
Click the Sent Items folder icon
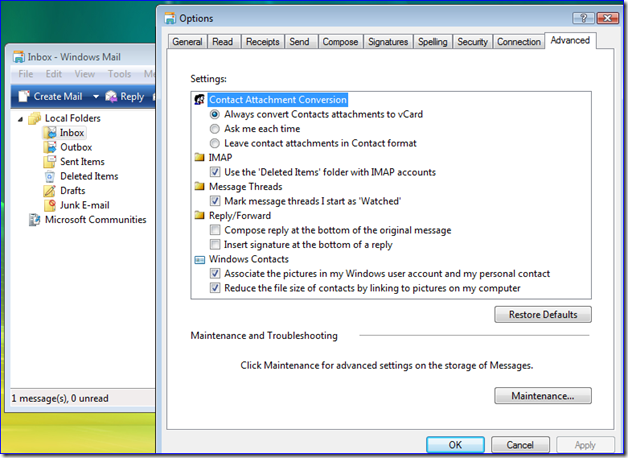coord(50,161)
